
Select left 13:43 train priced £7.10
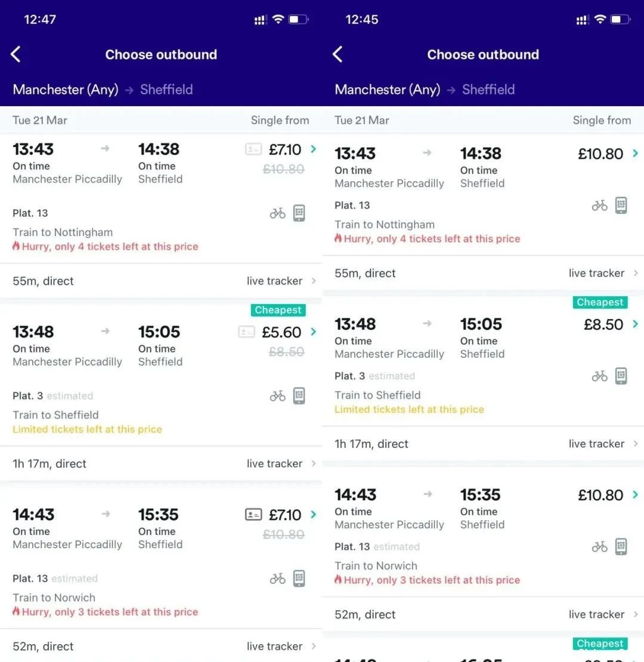pos(161,199)
